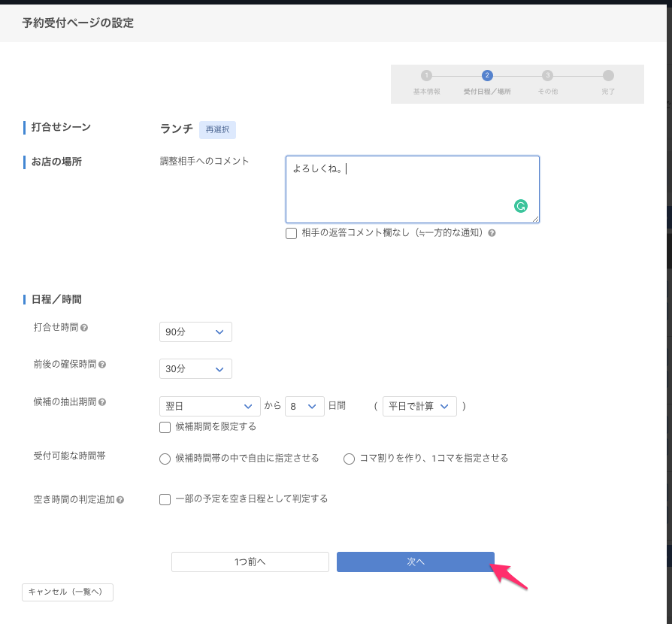
Task: Click キャンセル（一覧へ） button
Action: click(x=68, y=592)
